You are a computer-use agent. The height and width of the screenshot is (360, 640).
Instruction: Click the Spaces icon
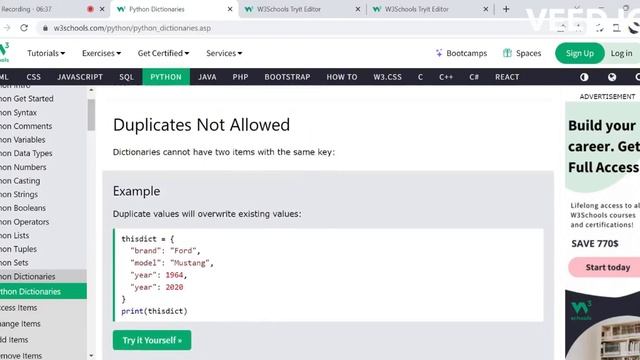coord(507,53)
